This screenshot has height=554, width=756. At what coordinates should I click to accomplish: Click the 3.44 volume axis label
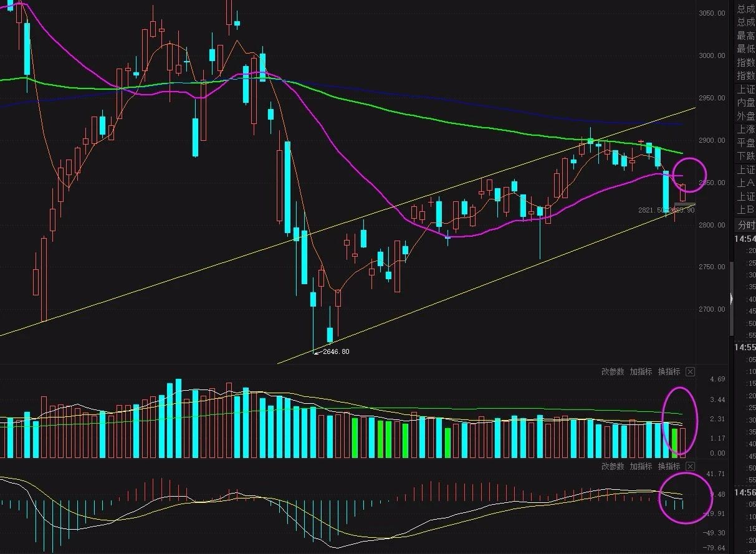pyautogui.click(x=717, y=399)
